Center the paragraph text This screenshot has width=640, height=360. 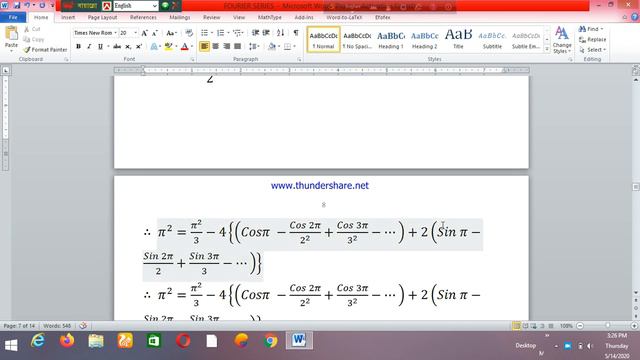pos(216,47)
